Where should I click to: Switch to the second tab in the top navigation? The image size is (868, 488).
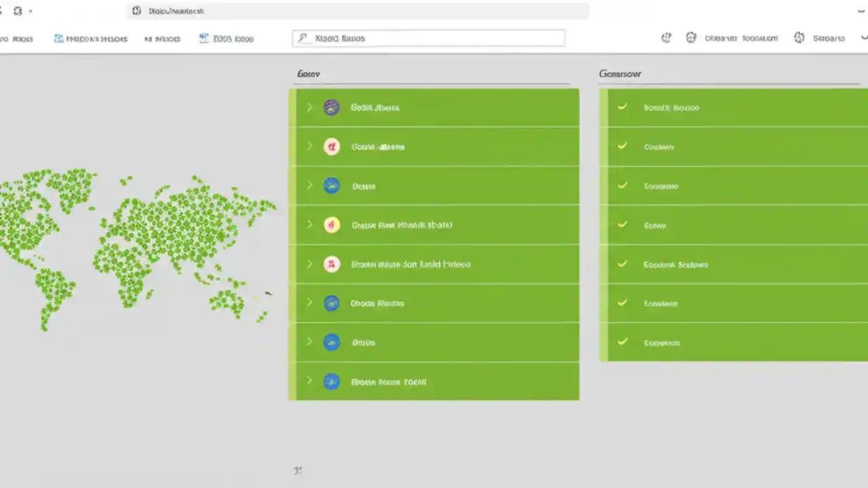pos(90,39)
